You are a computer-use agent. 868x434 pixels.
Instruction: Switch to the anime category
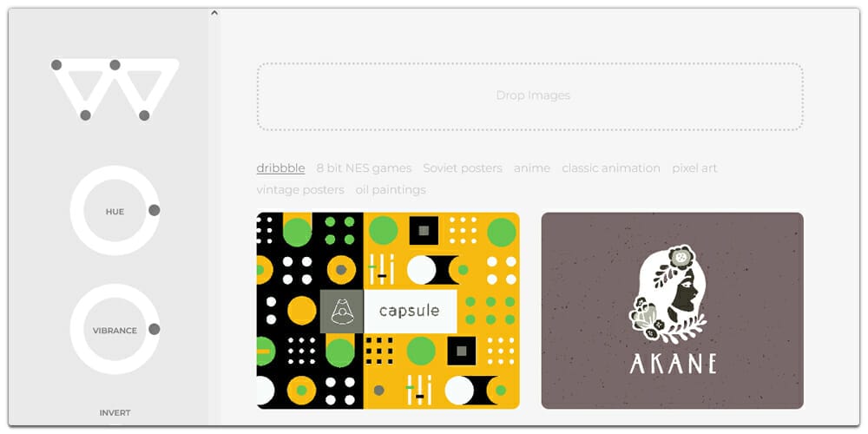point(532,168)
